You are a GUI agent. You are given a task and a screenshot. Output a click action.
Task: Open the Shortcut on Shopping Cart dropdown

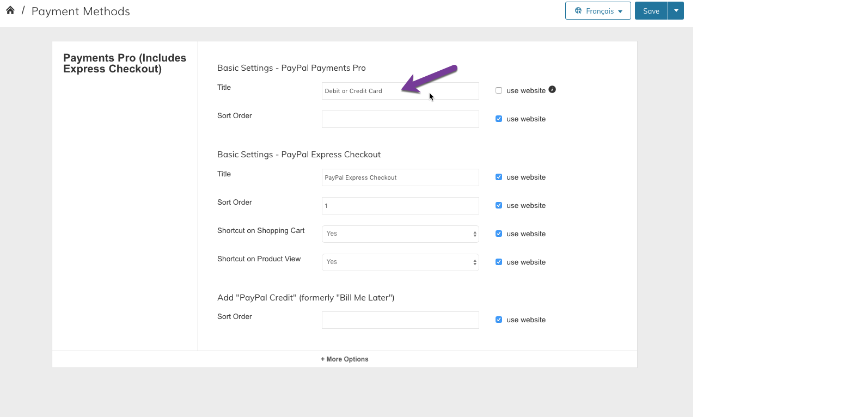tap(400, 234)
